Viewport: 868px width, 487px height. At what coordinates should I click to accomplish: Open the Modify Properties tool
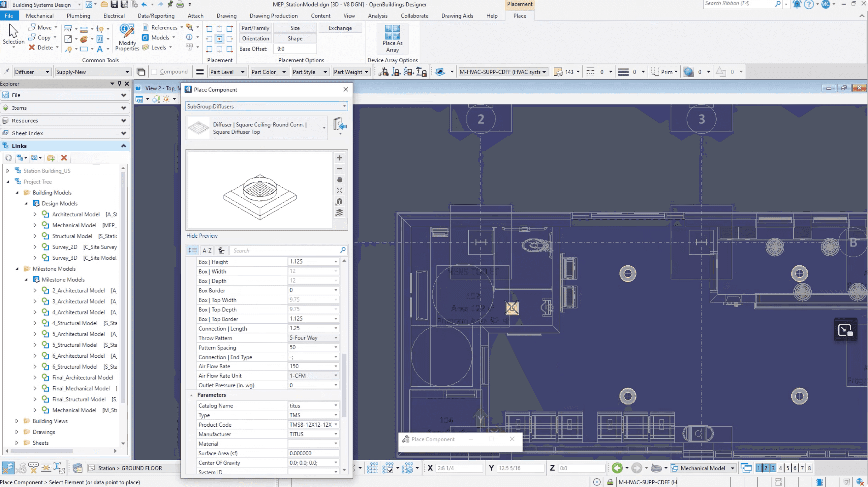click(x=127, y=37)
